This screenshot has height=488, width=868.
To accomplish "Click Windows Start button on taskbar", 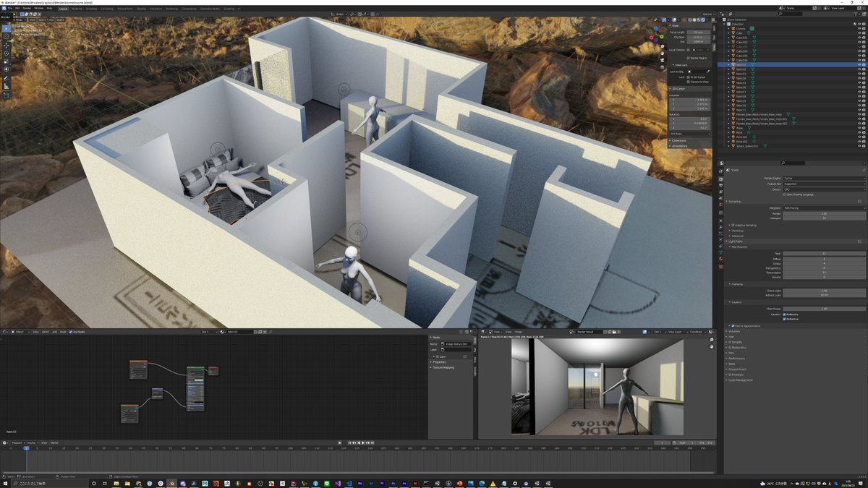I will 6,483.
